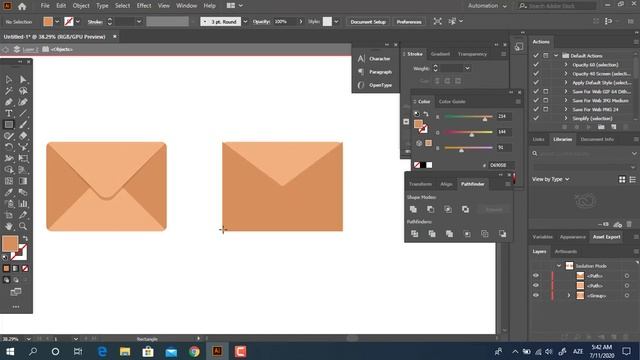Viewport: 640px width, 360px height.
Task: Open the Paragraph panel button
Action: pyautogui.click(x=375, y=72)
